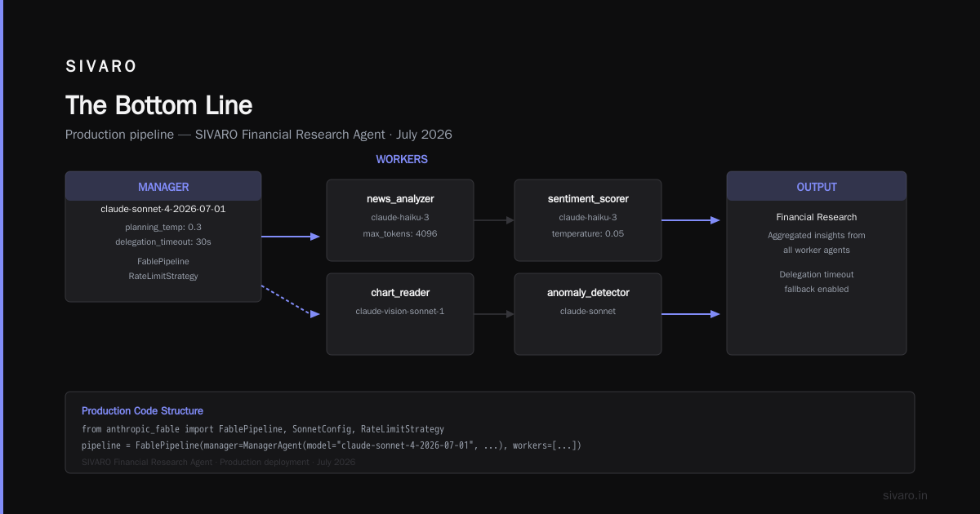This screenshot has width=980, height=514.
Task: Click the arrow from sentiment_scorer to output
Action: [x=691, y=220]
